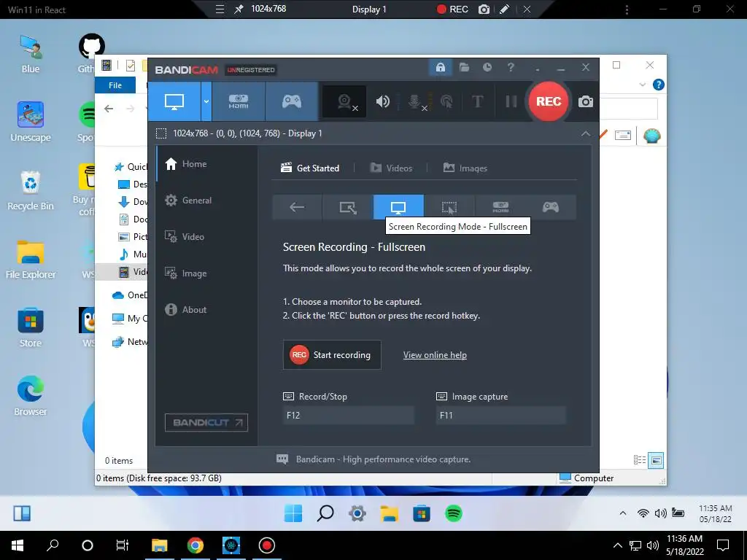
Task: Click the BANDICUT button
Action: [206, 422]
